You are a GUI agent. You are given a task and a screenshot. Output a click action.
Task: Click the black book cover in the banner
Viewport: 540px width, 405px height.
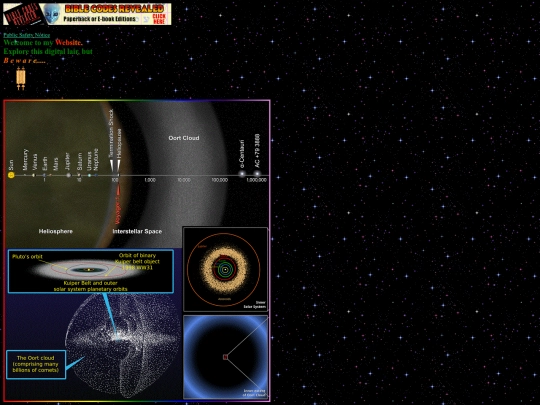point(23,14)
